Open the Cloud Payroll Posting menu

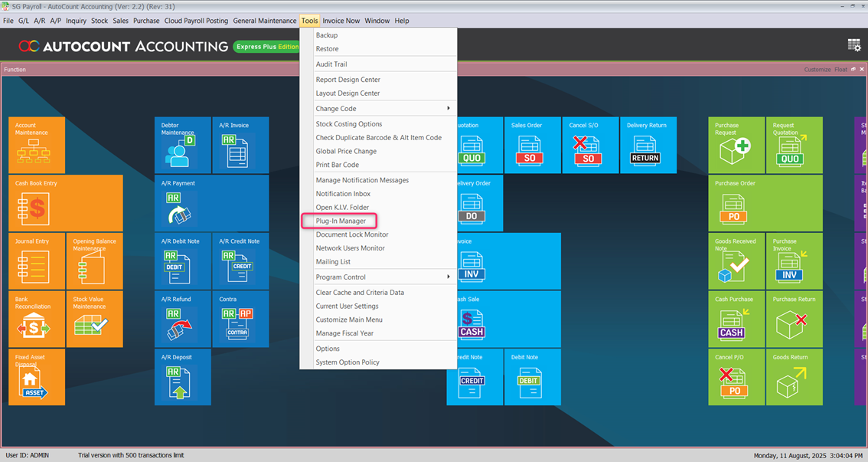[196, 21]
